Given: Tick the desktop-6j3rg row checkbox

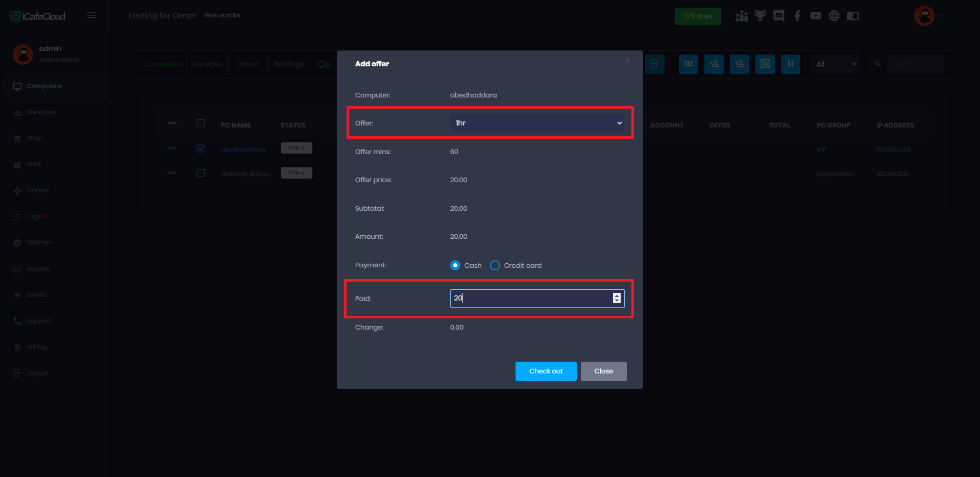Looking at the screenshot, I should tap(201, 173).
